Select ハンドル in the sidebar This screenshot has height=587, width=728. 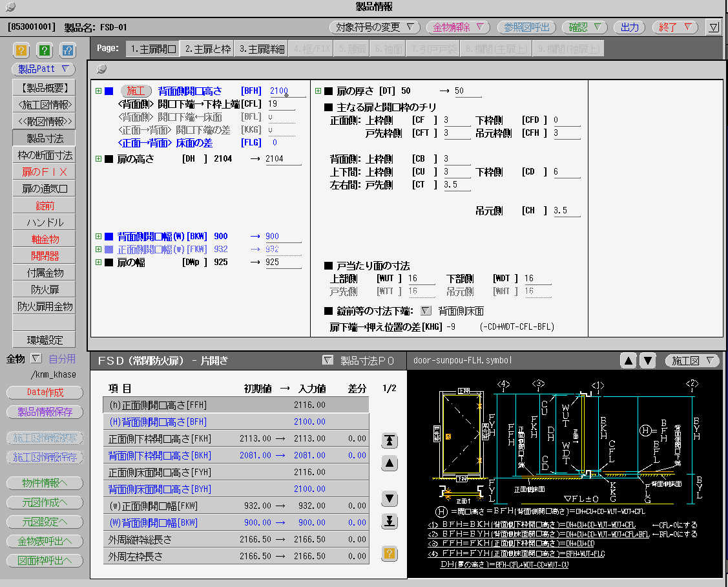(45, 222)
